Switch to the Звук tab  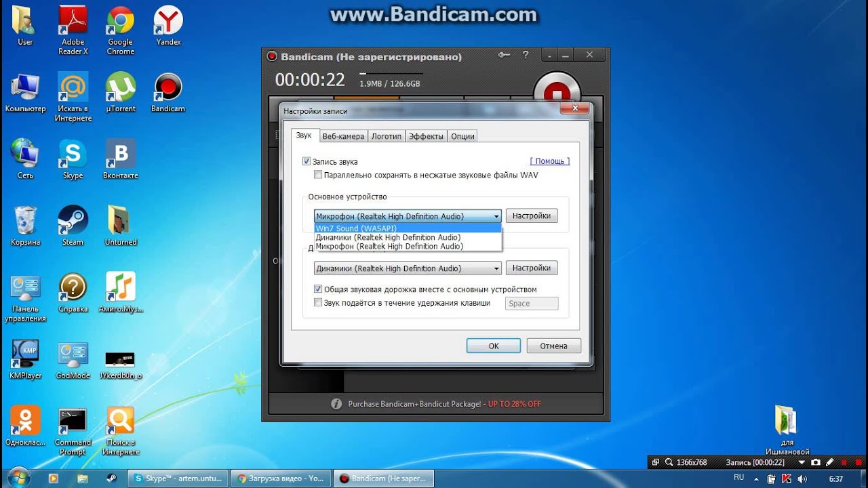point(304,136)
